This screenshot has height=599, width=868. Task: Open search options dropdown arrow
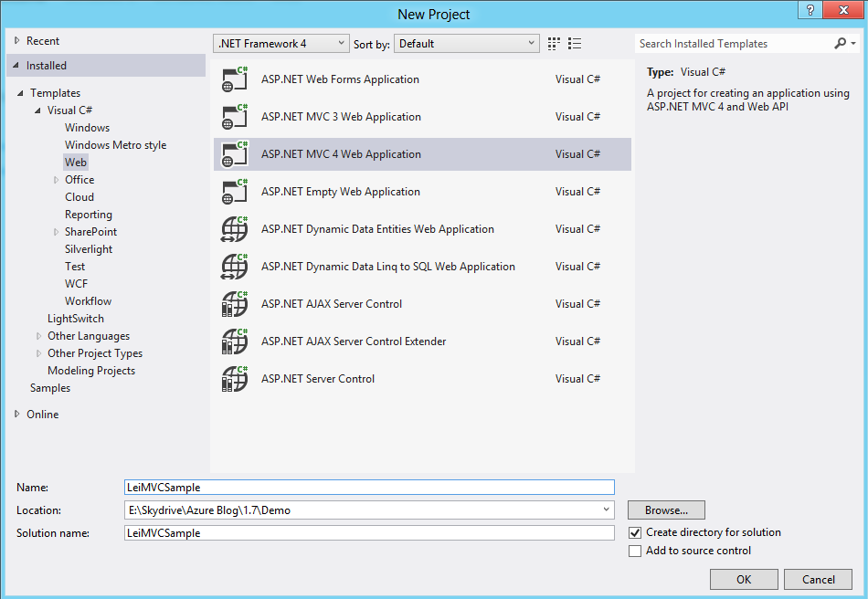point(853,43)
